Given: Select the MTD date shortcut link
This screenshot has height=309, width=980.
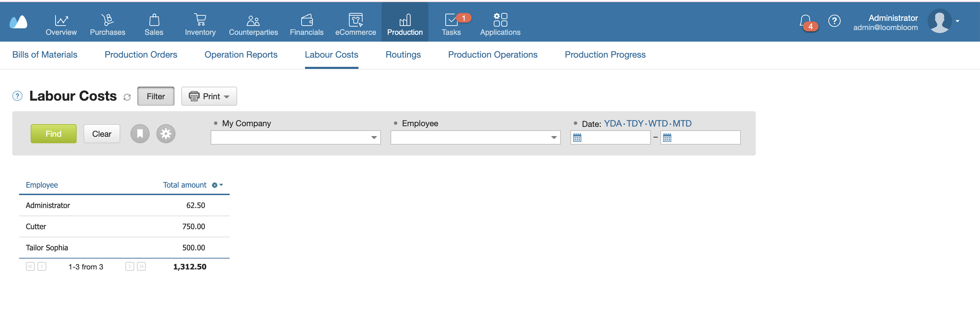Looking at the screenshot, I should [682, 123].
